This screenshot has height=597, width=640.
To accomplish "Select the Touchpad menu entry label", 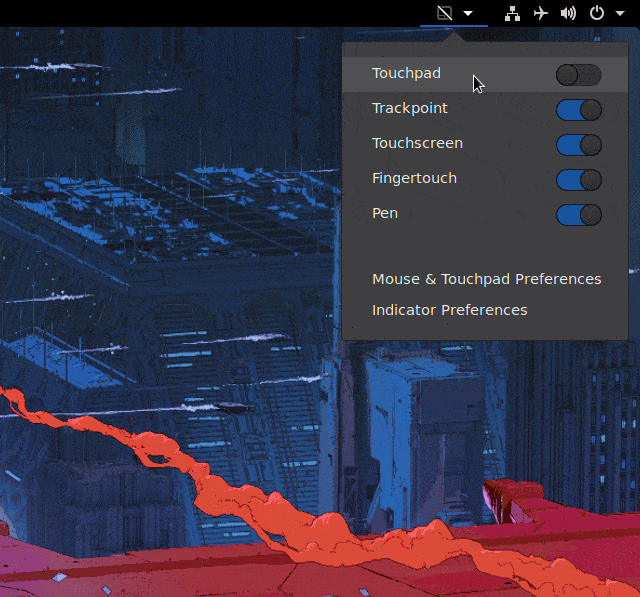I will (x=406, y=73).
